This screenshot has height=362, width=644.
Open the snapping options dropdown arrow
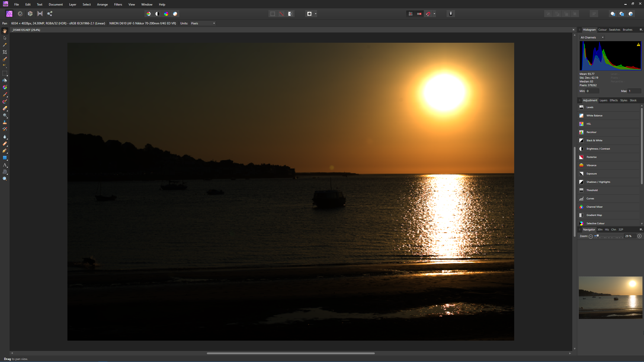(x=434, y=14)
